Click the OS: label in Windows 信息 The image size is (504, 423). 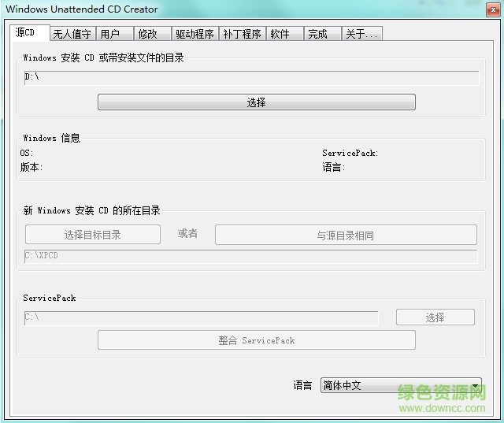[x=26, y=153]
